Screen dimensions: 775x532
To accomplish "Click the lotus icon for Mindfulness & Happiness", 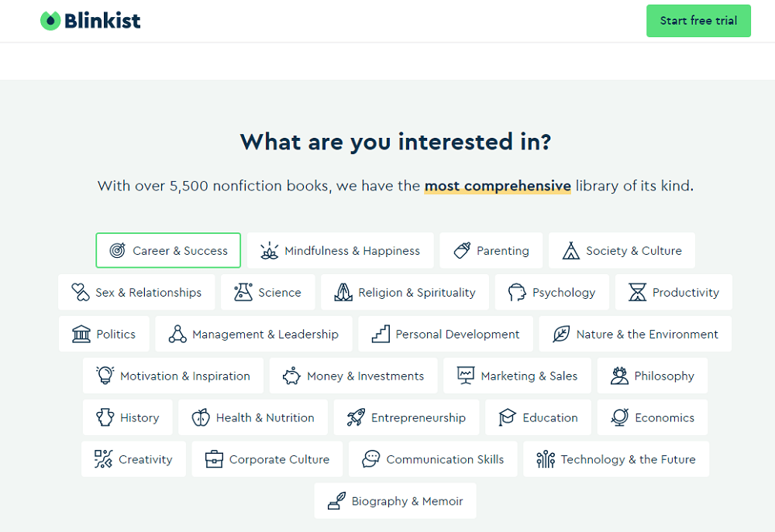I will (269, 251).
